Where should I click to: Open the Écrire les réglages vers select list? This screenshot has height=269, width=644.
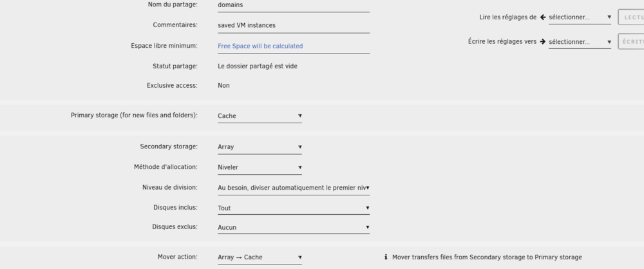click(580, 42)
